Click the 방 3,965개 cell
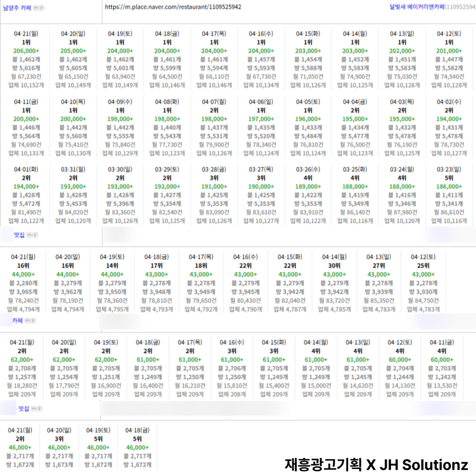The image size is (476, 476). [x=23, y=292]
